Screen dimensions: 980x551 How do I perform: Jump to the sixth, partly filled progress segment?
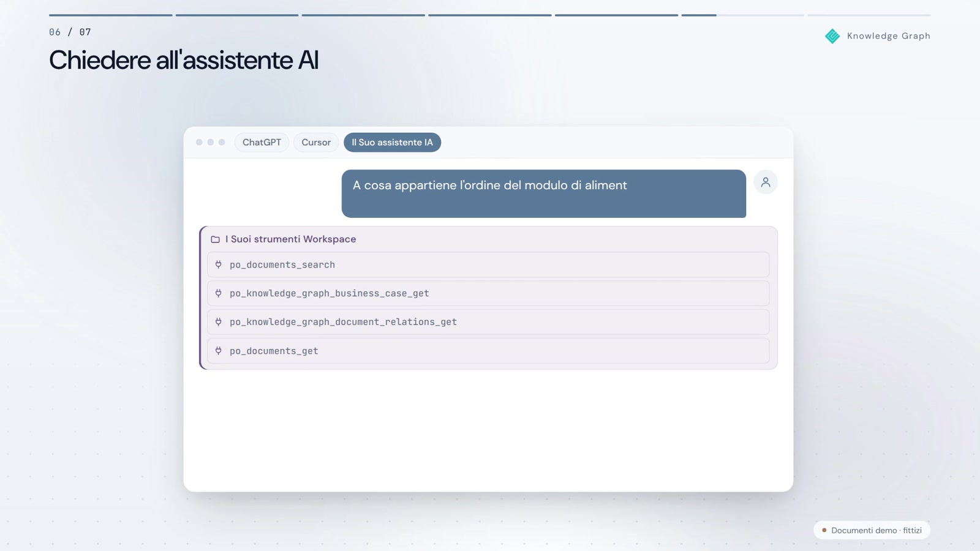pyautogui.click(x=743, y=15)
